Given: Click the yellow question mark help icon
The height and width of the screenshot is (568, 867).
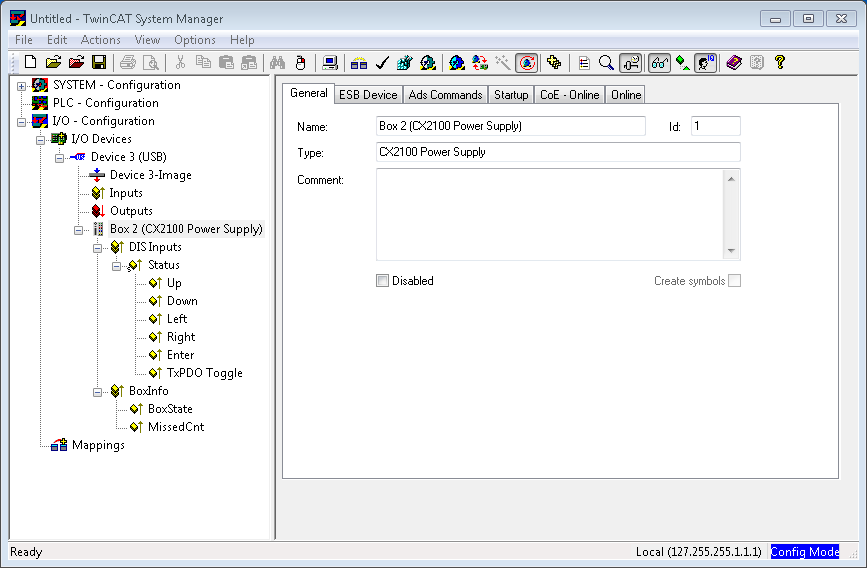Looking at the screenshot, I should [x=780, y=62].
